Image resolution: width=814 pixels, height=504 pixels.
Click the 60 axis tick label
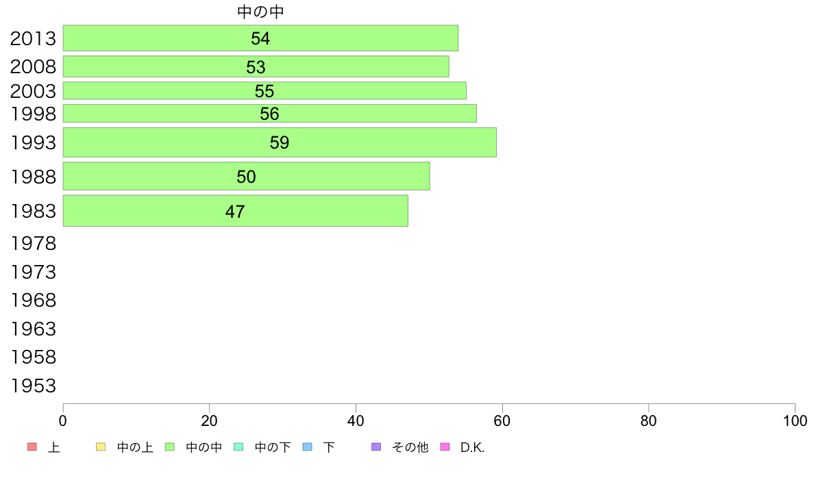coord(502,421)
